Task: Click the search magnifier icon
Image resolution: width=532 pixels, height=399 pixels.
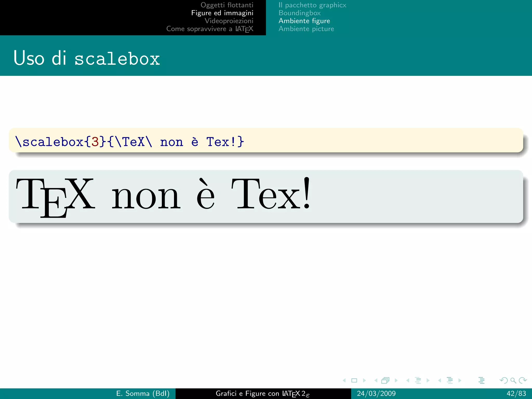Action: pos(513,381)
